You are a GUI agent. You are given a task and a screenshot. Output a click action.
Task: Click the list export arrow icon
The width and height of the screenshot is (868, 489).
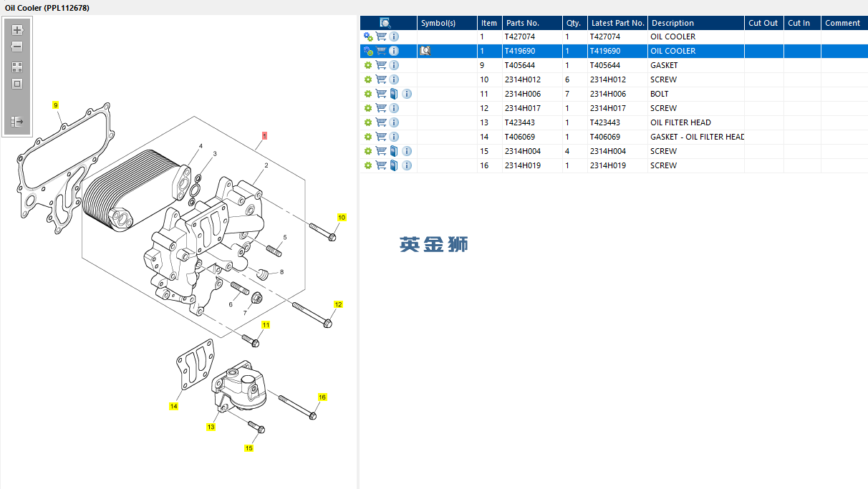[x=17, y=122]
